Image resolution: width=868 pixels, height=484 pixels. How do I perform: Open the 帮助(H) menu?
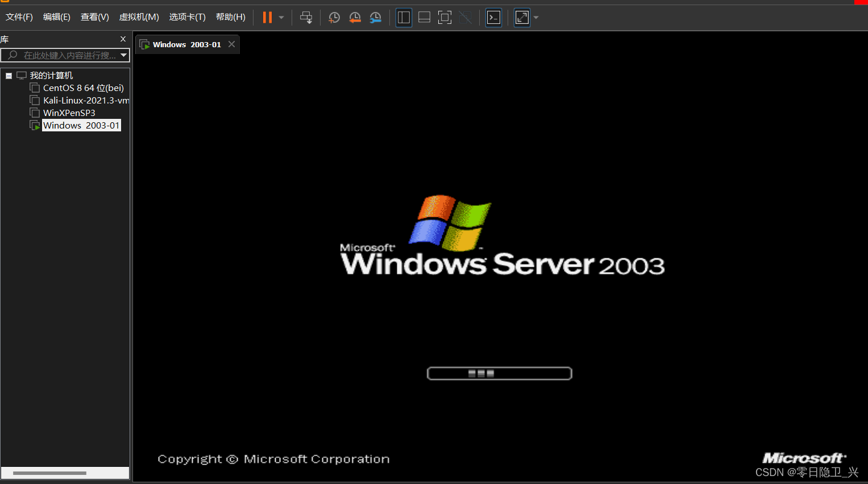tap(231, 17)
